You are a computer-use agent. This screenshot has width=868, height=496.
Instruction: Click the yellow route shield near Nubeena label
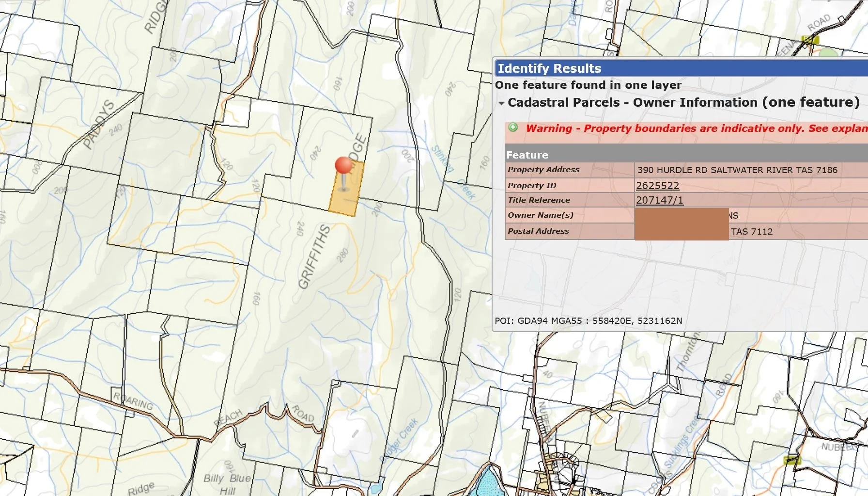pos(792,460)
